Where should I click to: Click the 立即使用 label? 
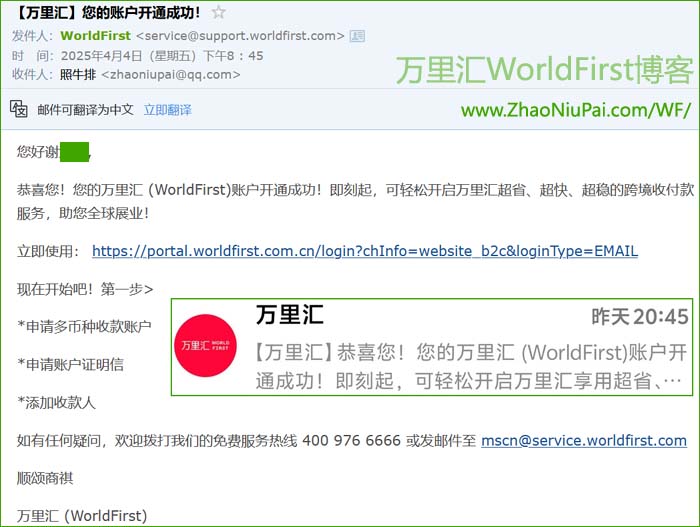pyautogui.click(x=48, y=251)
